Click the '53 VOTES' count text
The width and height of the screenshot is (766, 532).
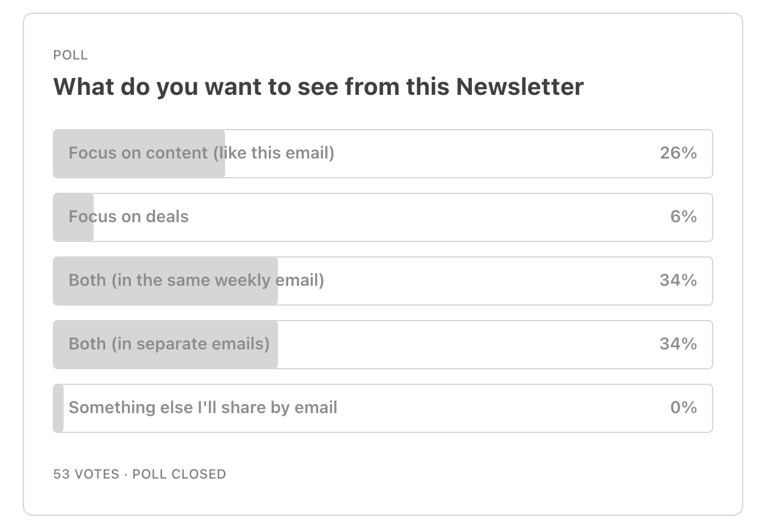click(x=86, y=474)
